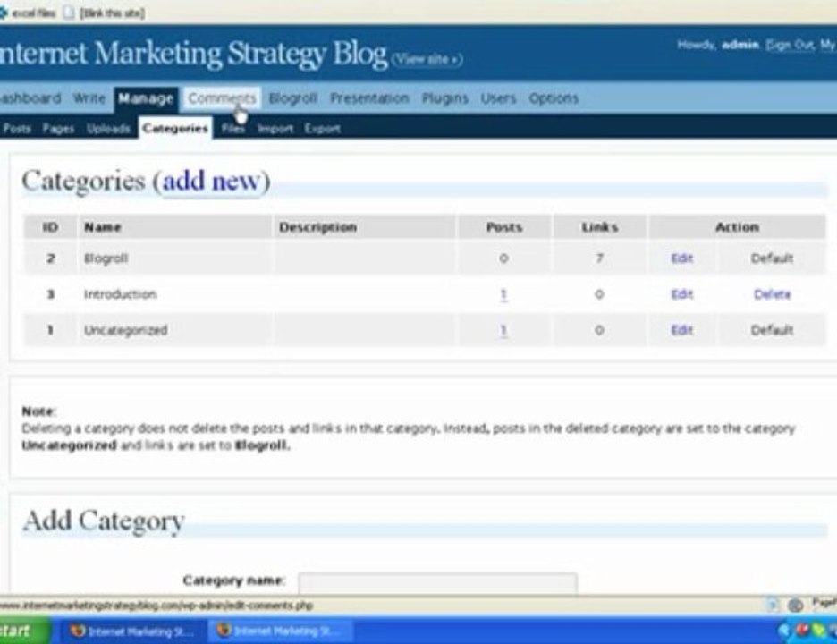Go to the Uploads submenu
The width and height of the screenshot is (837, 644).
[x=108, y=129]
